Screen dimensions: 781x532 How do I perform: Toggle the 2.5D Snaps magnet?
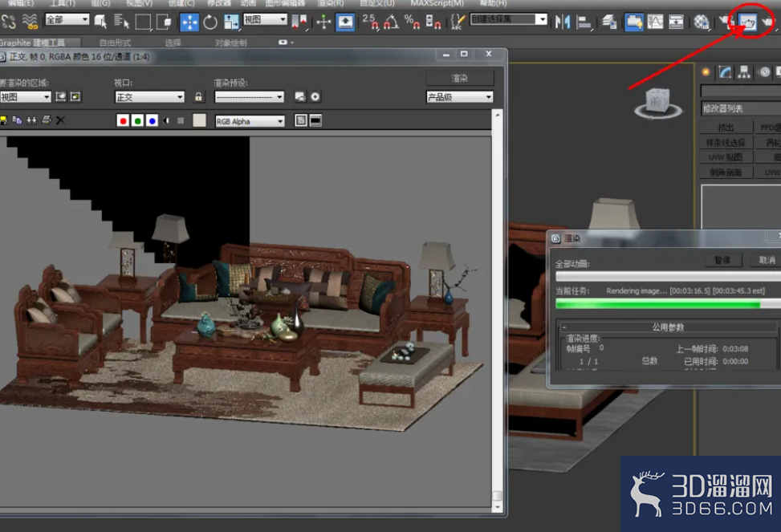(370, 22)
